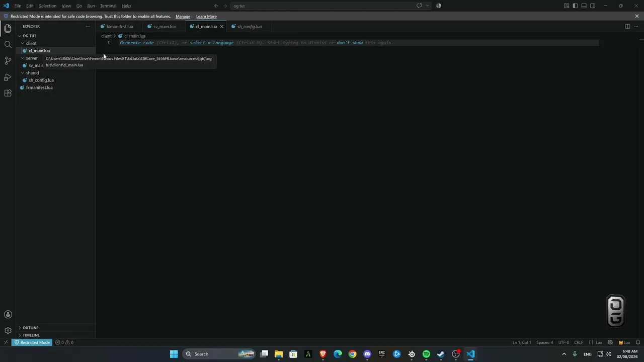Click UTF-8 encoding in status bar
The image size is (644, 362).
[563, 342]
